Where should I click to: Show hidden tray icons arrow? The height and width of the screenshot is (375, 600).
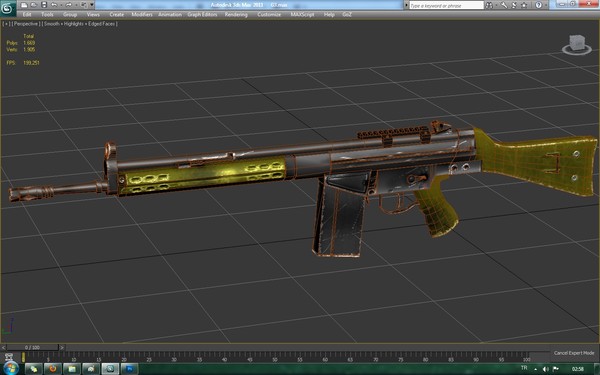point(535,369)
